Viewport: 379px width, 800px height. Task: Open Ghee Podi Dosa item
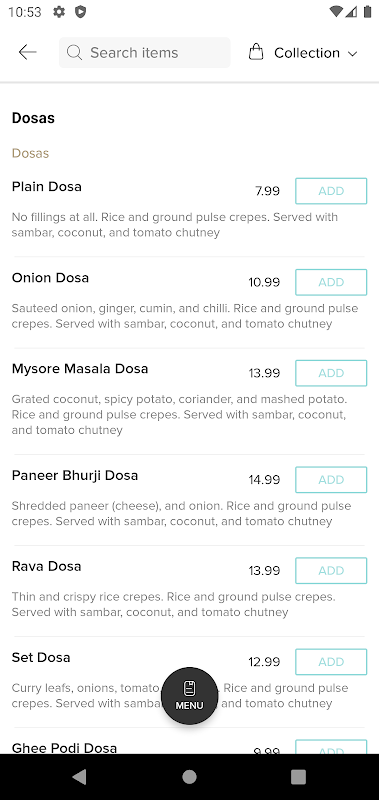(64, 748)
